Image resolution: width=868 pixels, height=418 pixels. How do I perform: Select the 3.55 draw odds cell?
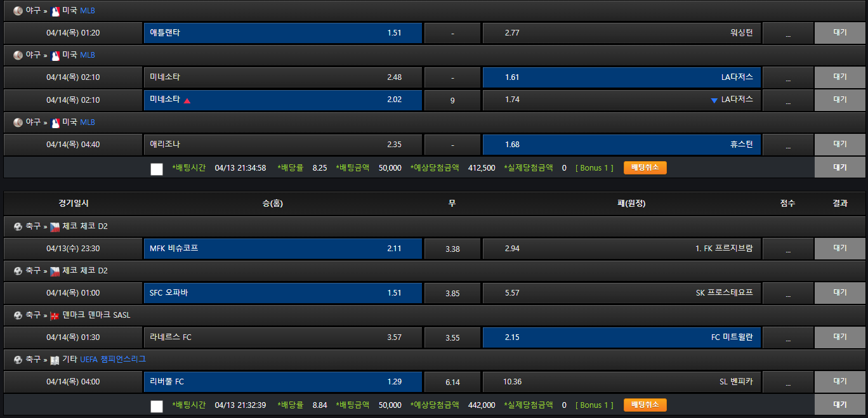tap(452, 337)
